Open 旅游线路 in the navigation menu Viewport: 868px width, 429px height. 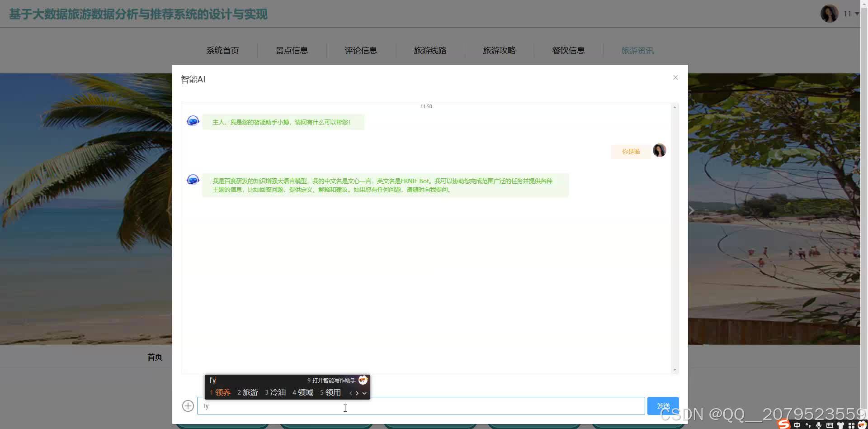click(x=430, y=51)
